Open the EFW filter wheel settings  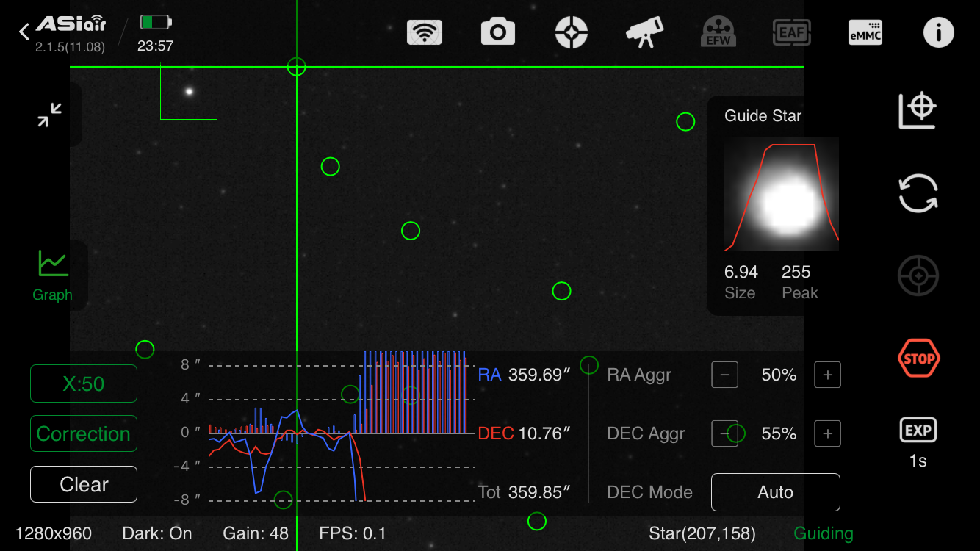[718, 33]
